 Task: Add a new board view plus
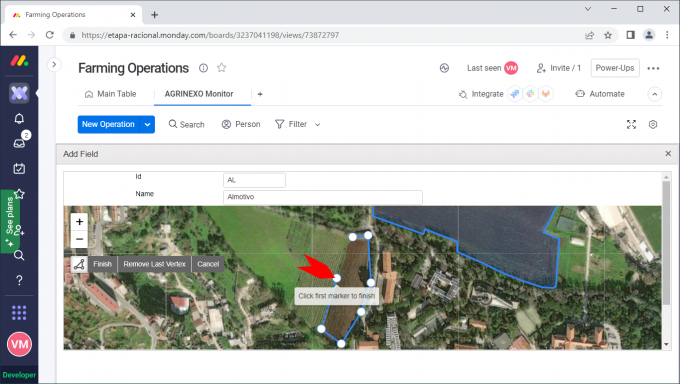[x=260, y=94]
